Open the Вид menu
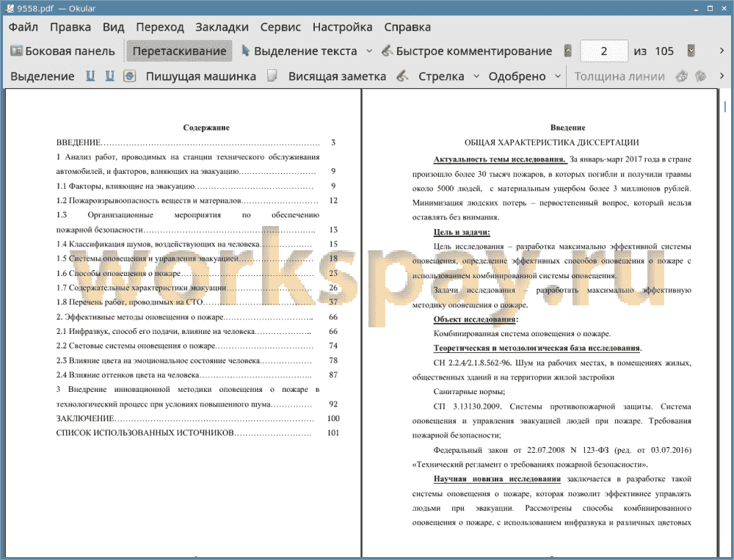The width and height of the screenshot is (734, 560). [113, 27]
